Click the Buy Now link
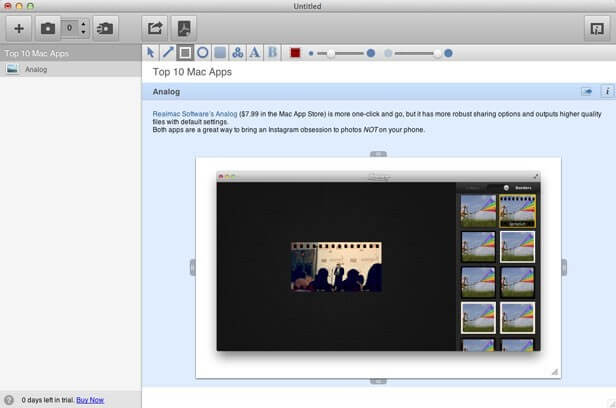 coord(90,400)
